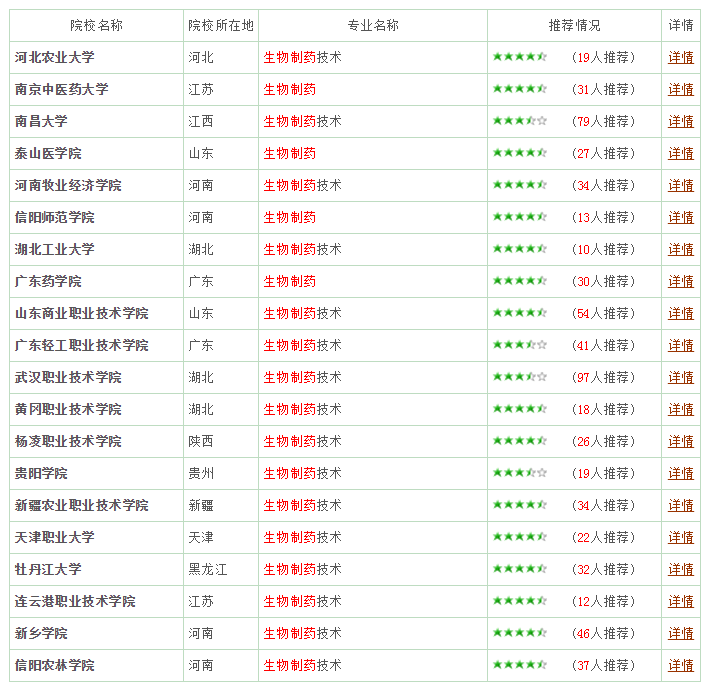This screenshot has height=692, width=710.
Task: Select school name 南京中医药大学
Action: click(61, 90)
